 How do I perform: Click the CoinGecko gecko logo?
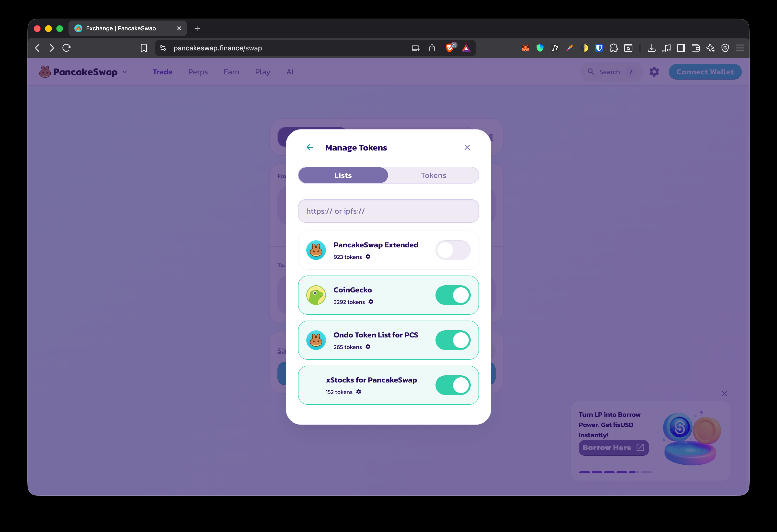316,295
